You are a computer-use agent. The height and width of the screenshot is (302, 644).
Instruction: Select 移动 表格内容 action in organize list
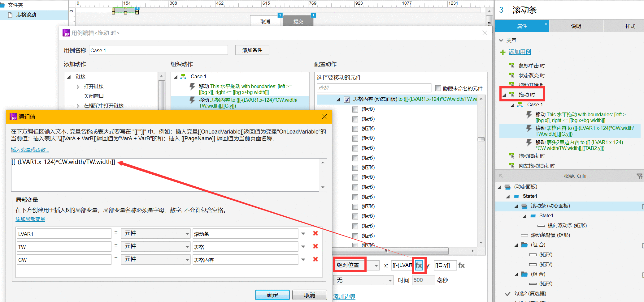point(240,103)
